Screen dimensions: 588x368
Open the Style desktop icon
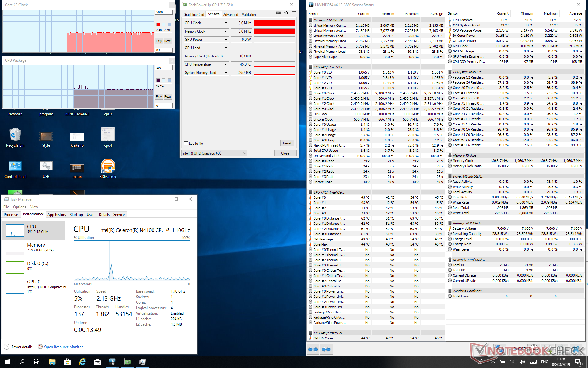coord(46,139)
